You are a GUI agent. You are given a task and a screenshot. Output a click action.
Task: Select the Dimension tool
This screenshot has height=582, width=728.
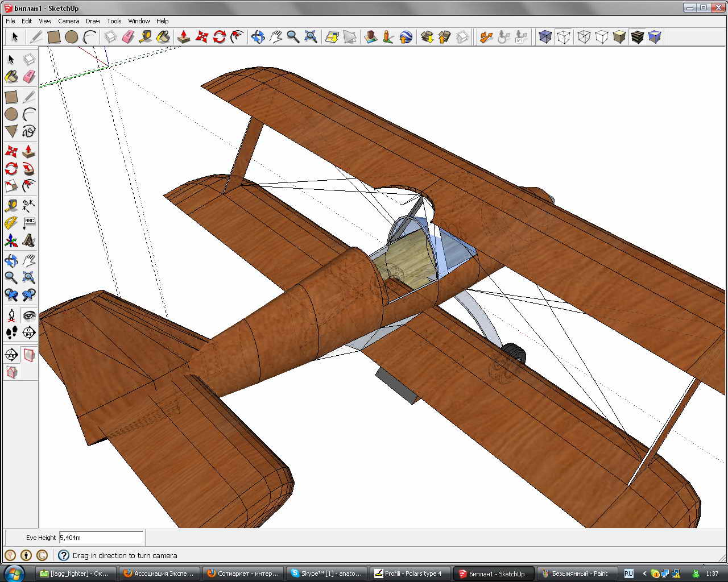pos(28,206)
